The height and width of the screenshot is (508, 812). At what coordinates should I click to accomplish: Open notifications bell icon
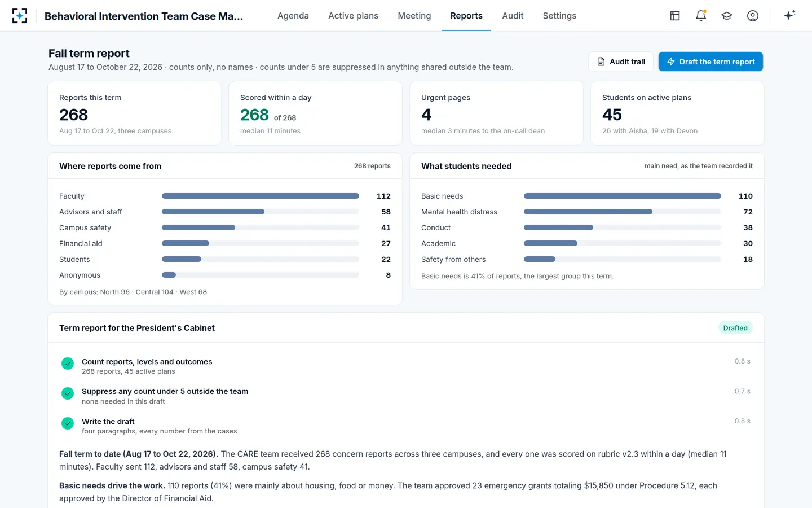[701, 16]
